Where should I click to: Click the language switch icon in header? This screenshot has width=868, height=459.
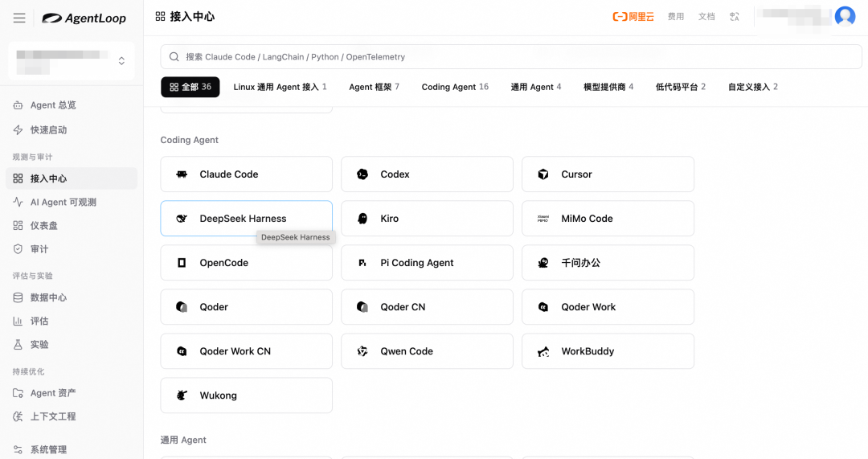click(x=735, y=17)
